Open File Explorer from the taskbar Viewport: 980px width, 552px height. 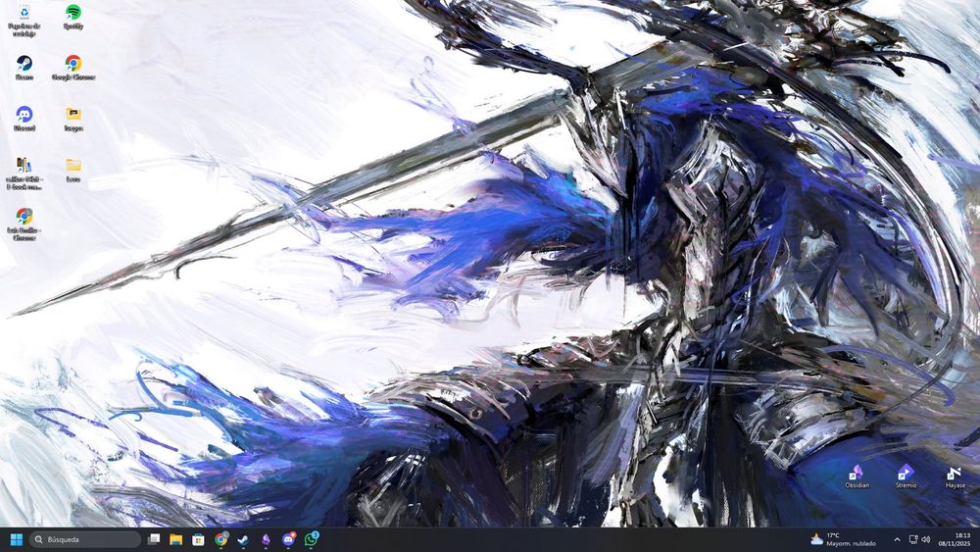[x=176, y=539]
